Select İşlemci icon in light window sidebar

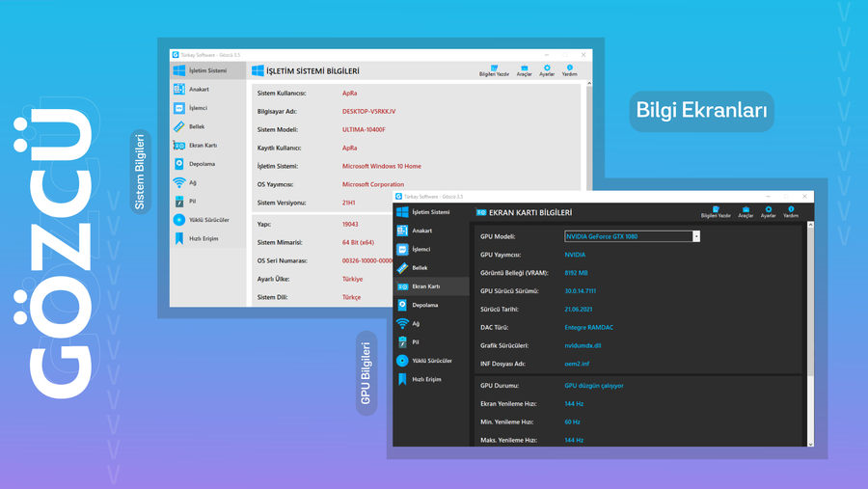[178, 108]
